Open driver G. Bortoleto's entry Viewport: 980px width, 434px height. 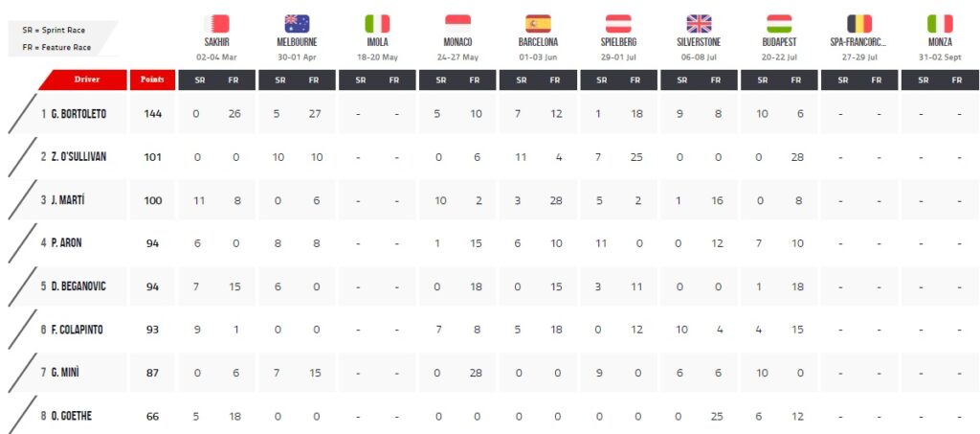coord(78,114)
